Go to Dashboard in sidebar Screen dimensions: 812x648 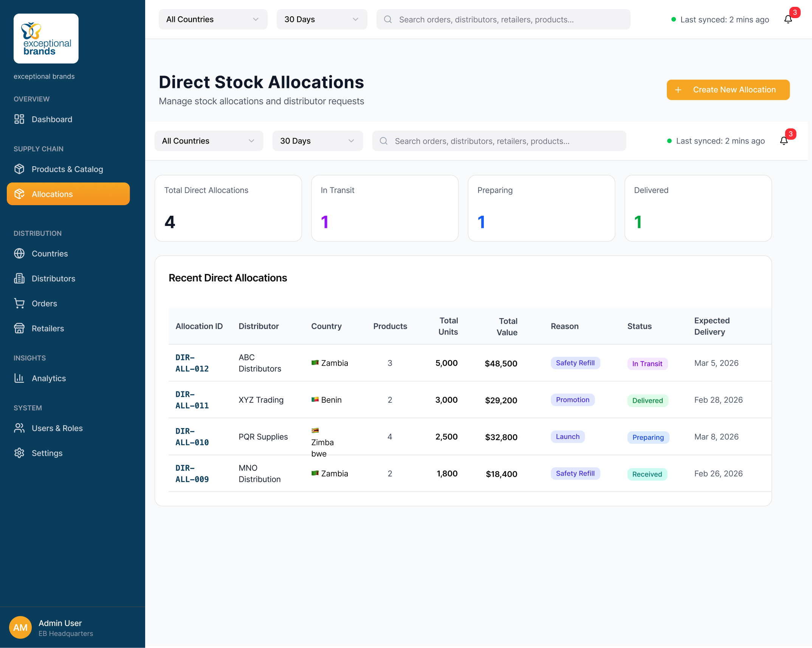[68, 119]
